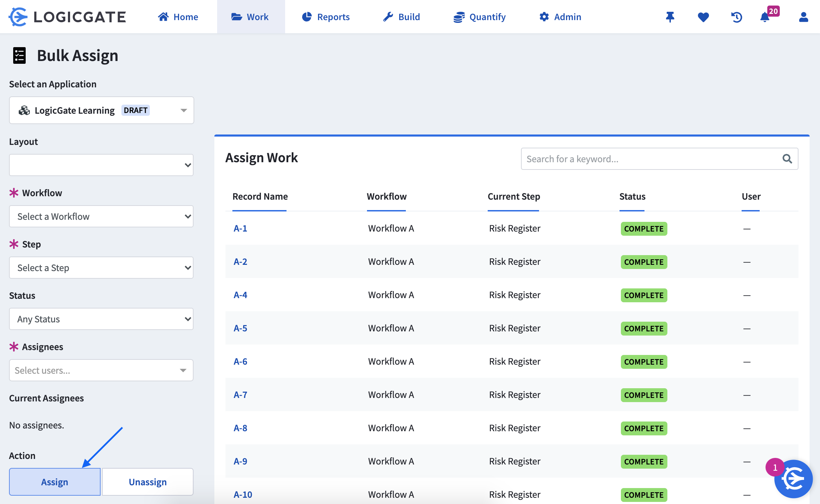Screen dimensions: 820x504
Task: Open the Layout dropdown
Action: [x=101, y=165]
